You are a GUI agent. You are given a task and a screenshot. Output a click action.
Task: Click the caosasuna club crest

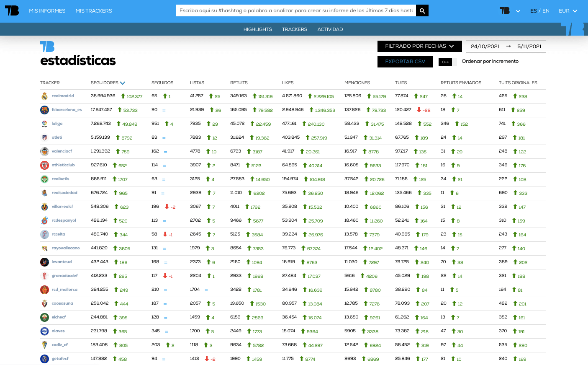pos(44,303)
